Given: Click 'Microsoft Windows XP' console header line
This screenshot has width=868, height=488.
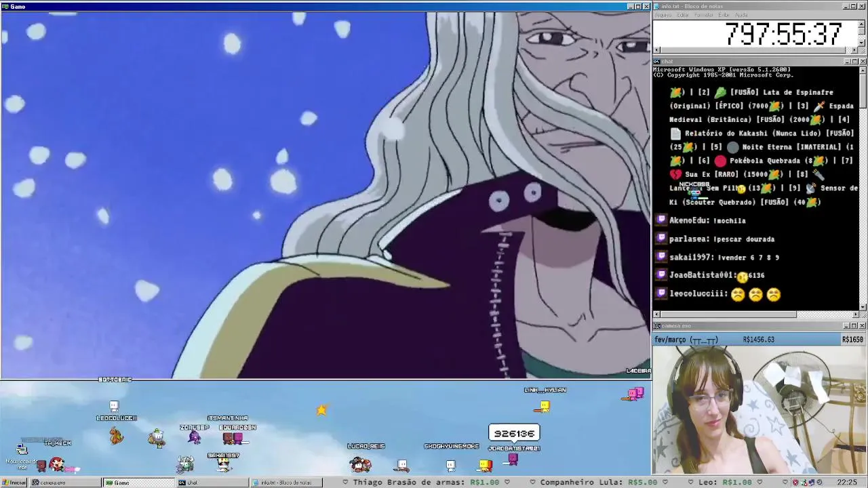Looking at the screenshot, I should pos(722,70).
